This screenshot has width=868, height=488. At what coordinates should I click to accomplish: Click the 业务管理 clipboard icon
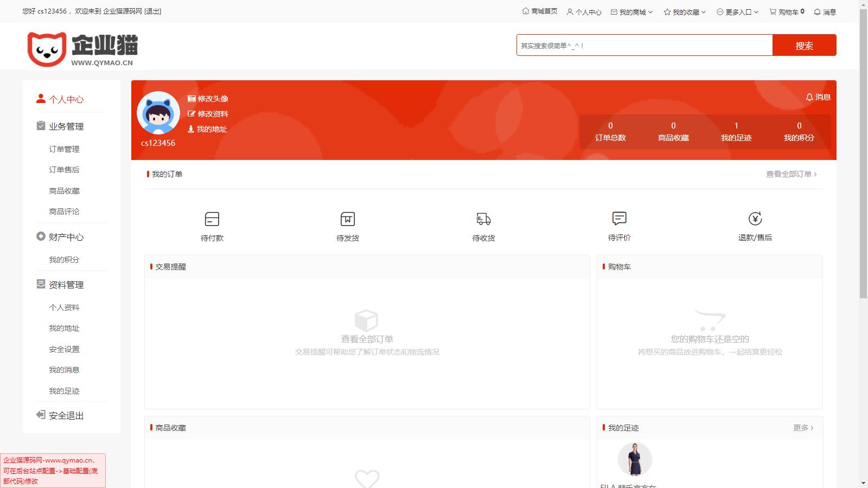click(x=41, y=126)
